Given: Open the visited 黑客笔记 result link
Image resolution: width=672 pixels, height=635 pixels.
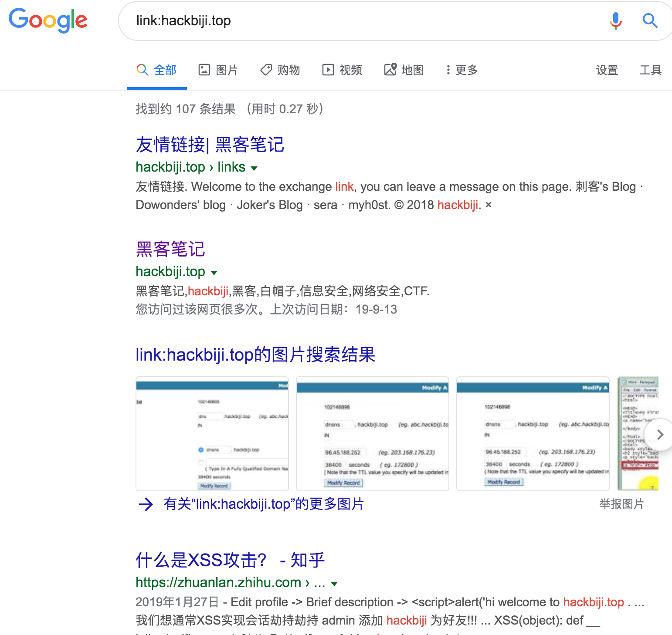Looking at the screenshot, I should (170, 249).
